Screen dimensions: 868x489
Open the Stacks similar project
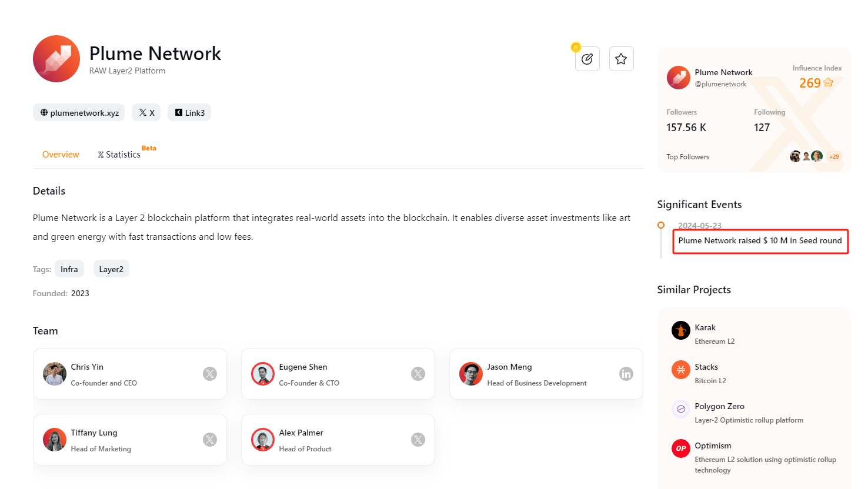tap(706, 367)
